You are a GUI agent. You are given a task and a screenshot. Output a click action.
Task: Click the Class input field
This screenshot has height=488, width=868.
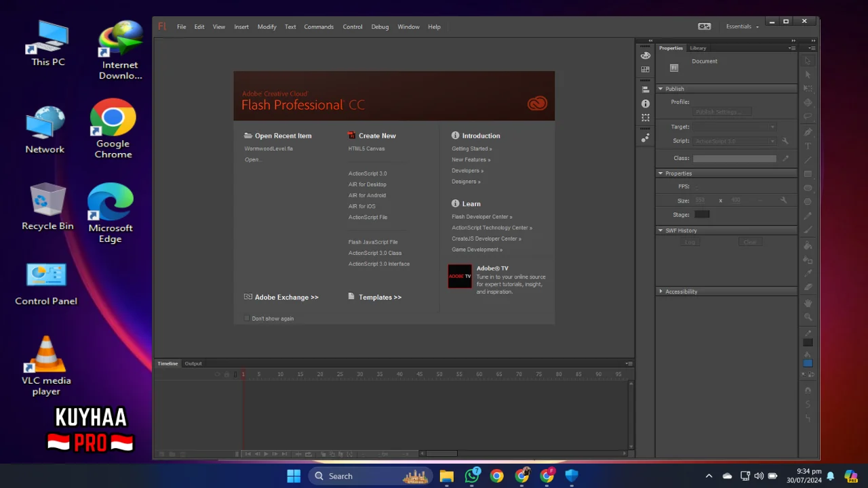(x=734, y=158)
